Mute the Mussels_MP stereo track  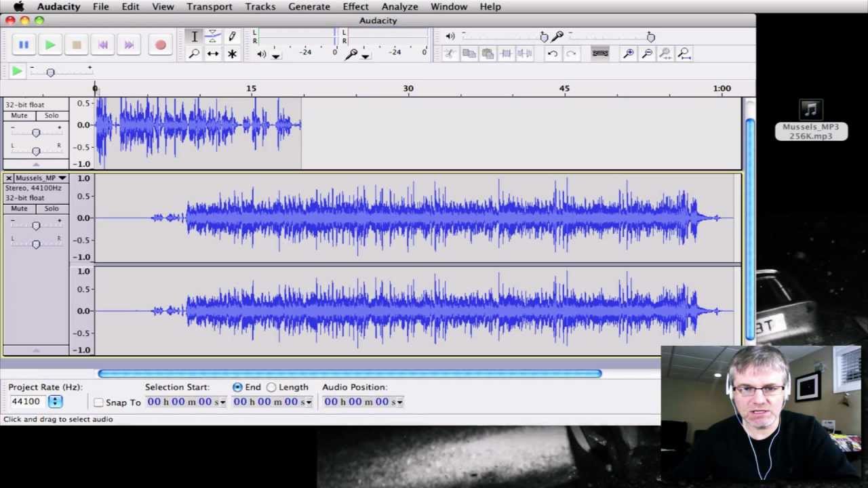(x=20, y=208)
